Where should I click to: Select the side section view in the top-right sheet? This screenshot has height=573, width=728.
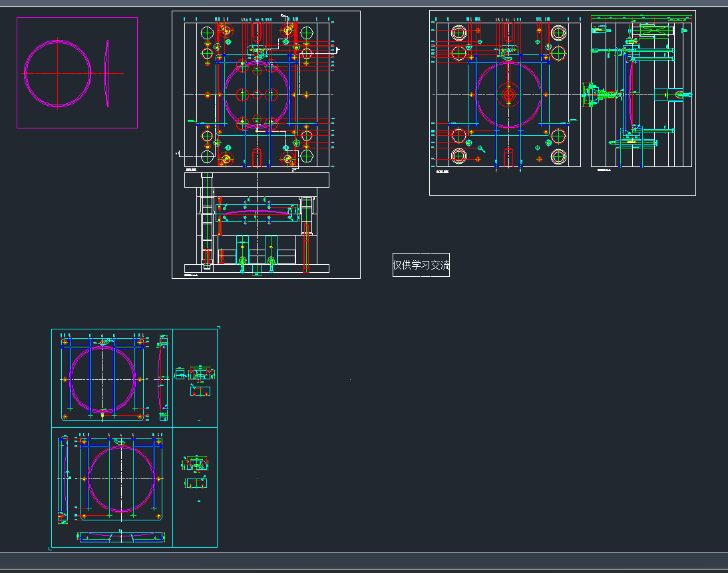pyautogui.click(x=640, y=95)
